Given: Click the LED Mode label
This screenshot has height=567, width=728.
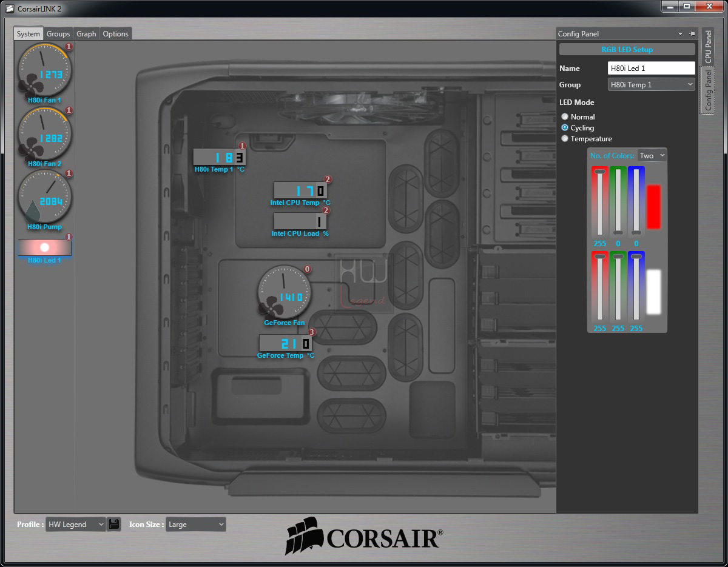Looking at the screenshot, I should click(x=577, y=102).
